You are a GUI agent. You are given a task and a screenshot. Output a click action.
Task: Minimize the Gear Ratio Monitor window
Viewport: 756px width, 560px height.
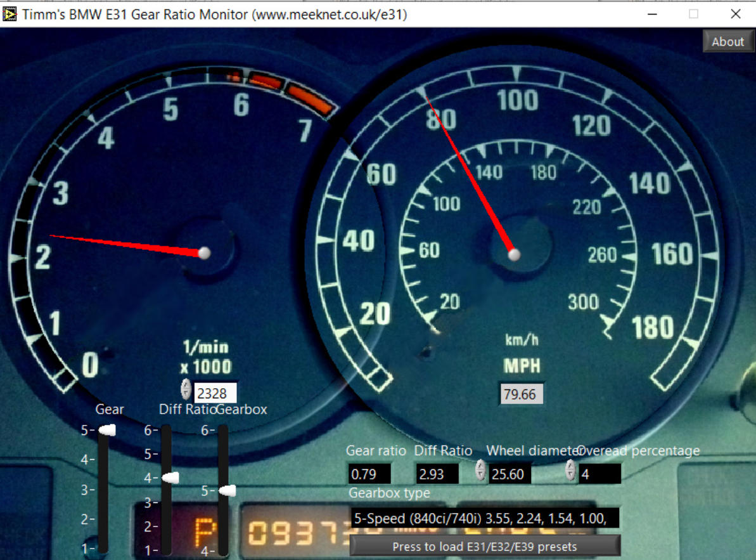[652, 14]
